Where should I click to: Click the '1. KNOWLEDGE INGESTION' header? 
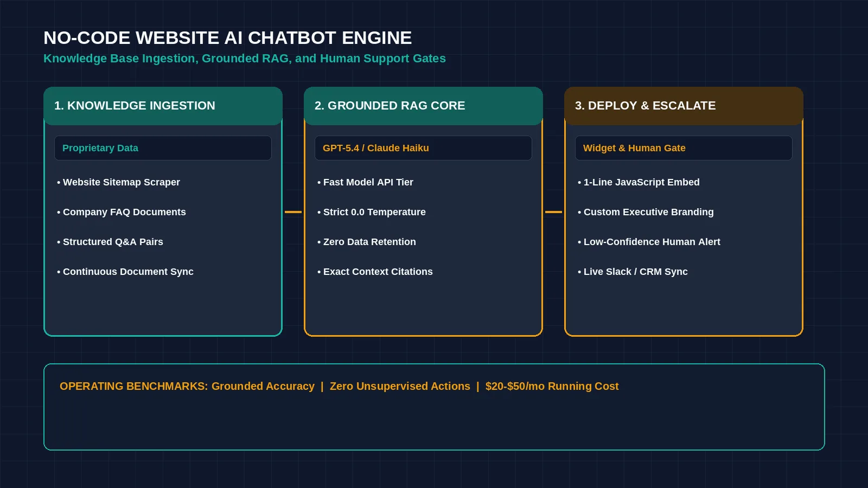click(x=163, y=106)
